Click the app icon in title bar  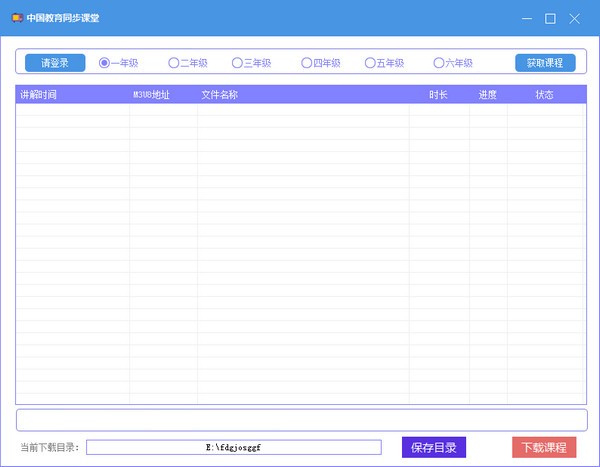click(15, 18)
